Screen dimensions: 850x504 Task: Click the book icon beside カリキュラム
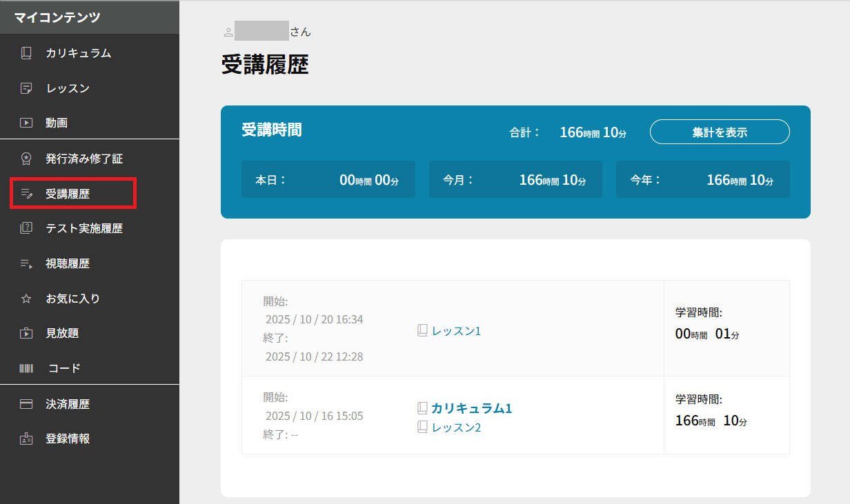click(26, 53)
